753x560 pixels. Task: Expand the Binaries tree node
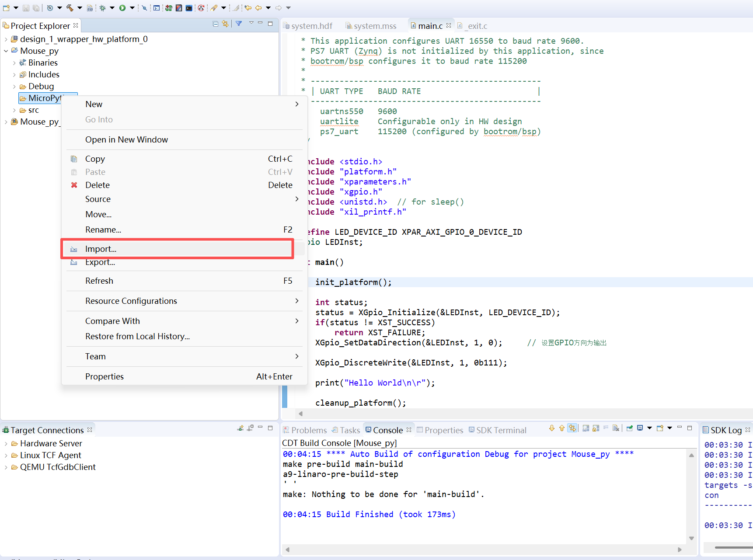point(14,63)
